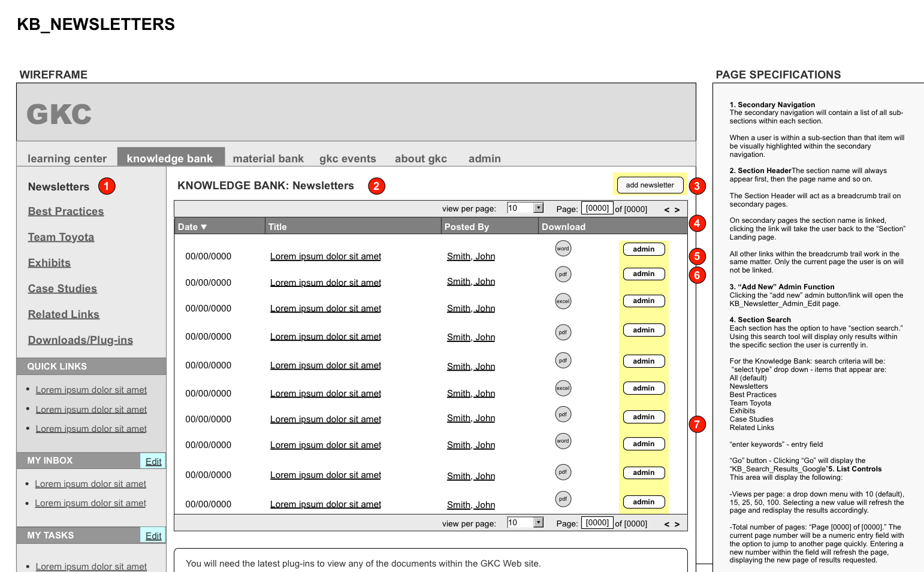Image resolution: width=924 pixels, height=572 pixels.
Task: Open the Smith, John link in the second row
Action: click(x=471, y=282)
